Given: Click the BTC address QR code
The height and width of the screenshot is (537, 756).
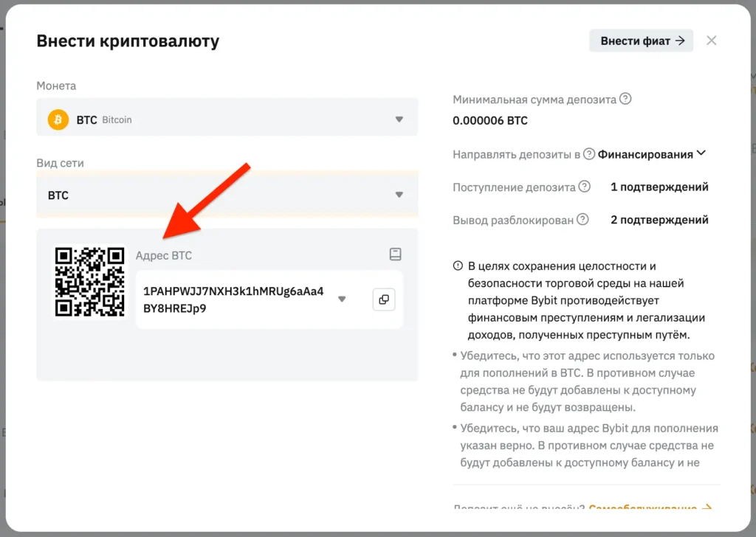Looking at the screenshot, I should 89,283.
